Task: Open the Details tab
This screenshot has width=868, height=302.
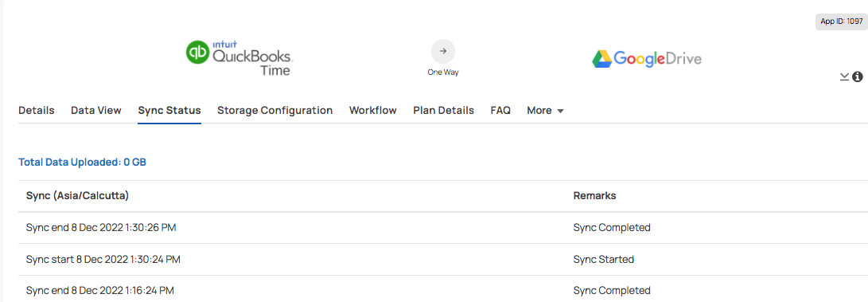Action: pos(37,110)
